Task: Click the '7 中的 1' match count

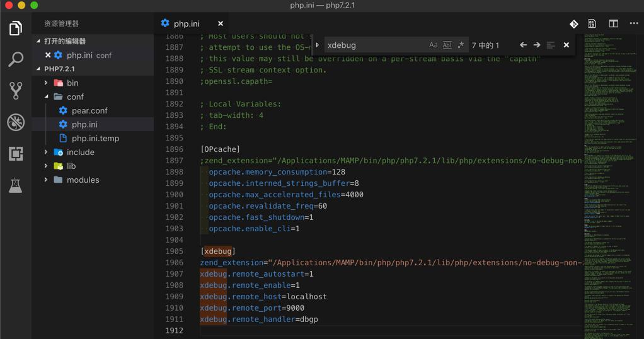Action: coord(485,45)
